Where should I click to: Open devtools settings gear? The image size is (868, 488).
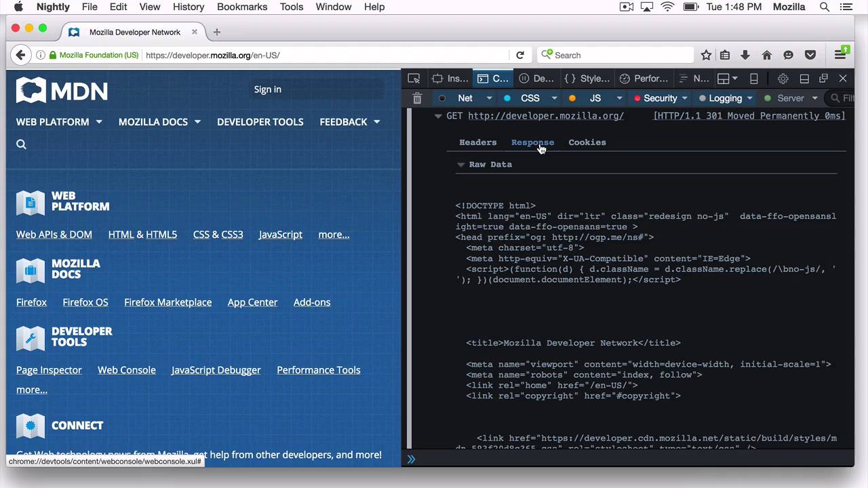[x=783, y=79]
